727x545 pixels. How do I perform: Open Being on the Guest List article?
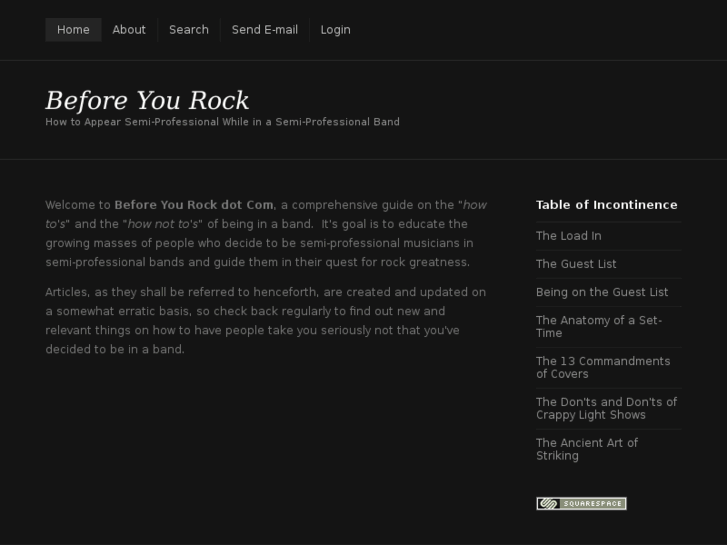click(602, 292)
